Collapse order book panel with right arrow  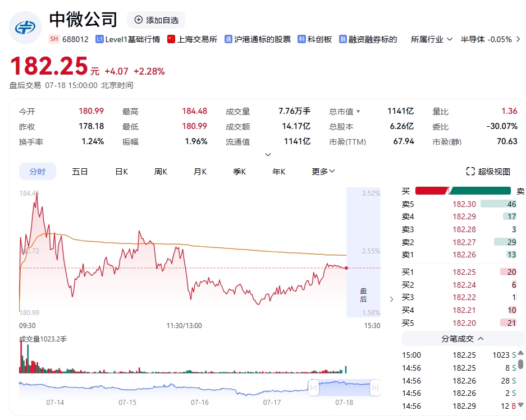[x=391, y=299]
